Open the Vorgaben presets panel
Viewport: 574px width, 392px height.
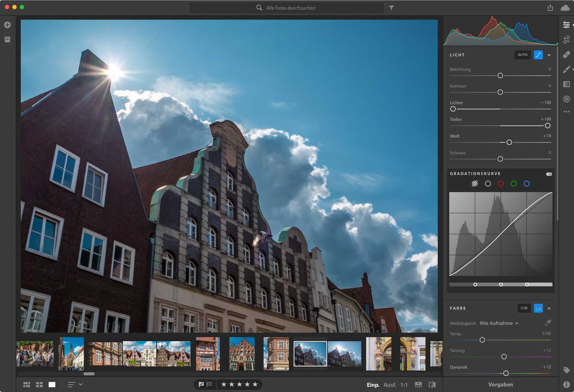[500, 385]
